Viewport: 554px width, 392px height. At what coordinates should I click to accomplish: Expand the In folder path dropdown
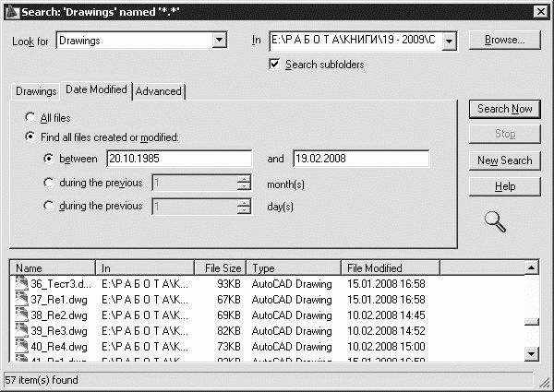click(449, 41)
